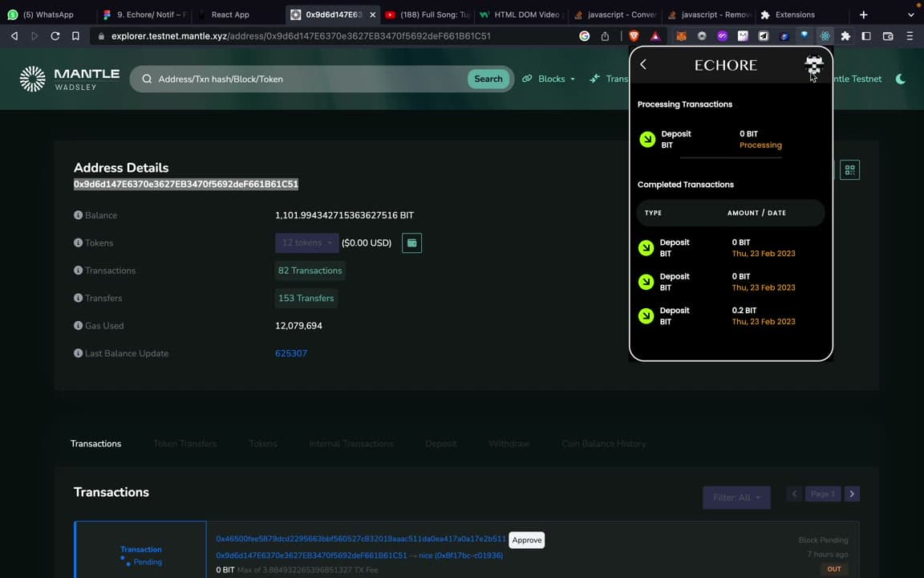Select the Deposit tab

click(x=441, y=443)
